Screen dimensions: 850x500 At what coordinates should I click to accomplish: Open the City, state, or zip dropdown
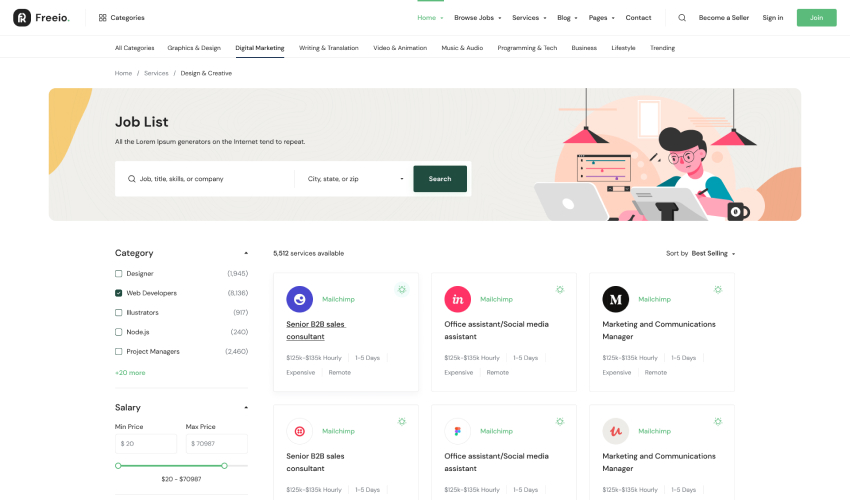[355, 179]
